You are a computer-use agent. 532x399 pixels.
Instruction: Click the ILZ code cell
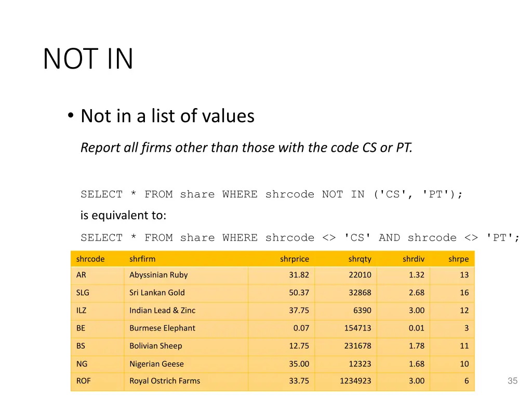[97, 311]
